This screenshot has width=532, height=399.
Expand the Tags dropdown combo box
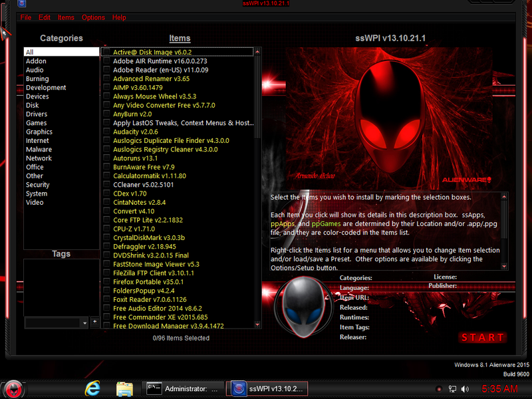coord(84,323)
